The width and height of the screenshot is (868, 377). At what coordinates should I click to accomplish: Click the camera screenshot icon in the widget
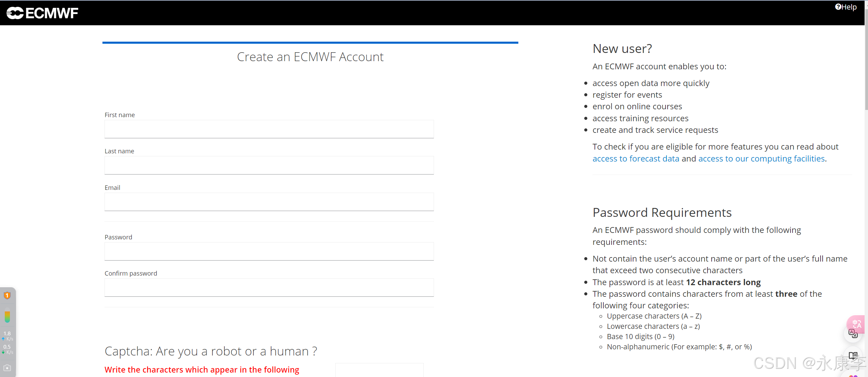[x=7, y=368]
